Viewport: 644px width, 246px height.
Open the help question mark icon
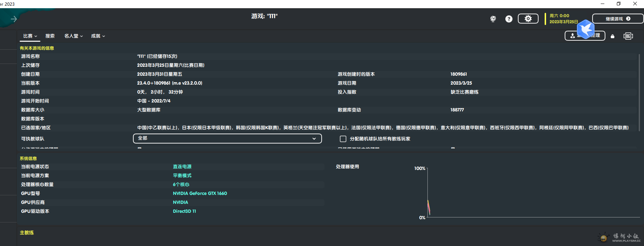point(509,19)
